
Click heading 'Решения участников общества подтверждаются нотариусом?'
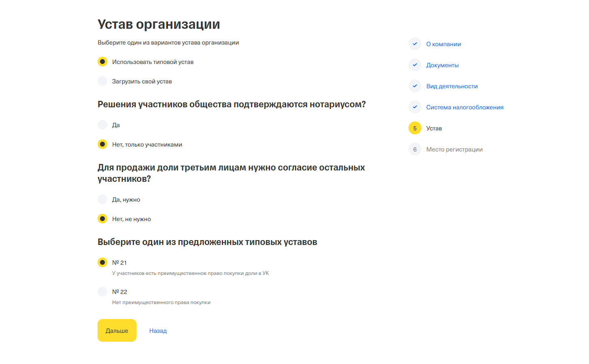click(x=232, y=104)
